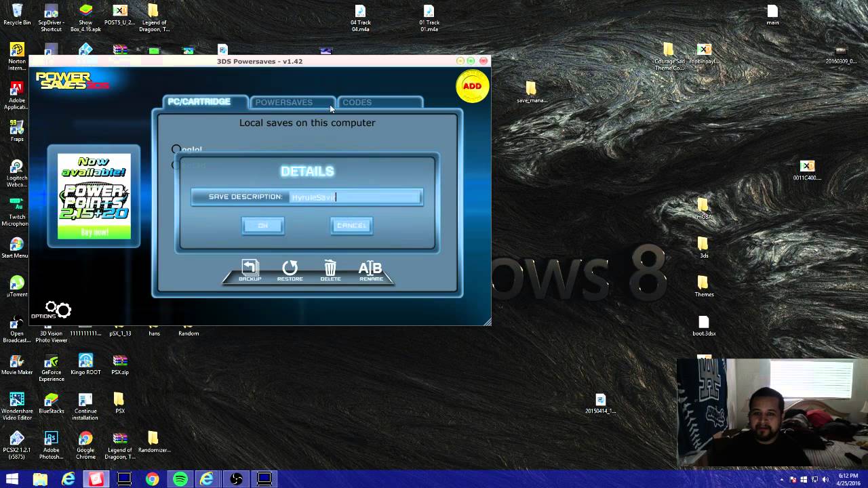Select 20150414_1 file on desktop
The image size is (868, 488).
pos(600,403)
